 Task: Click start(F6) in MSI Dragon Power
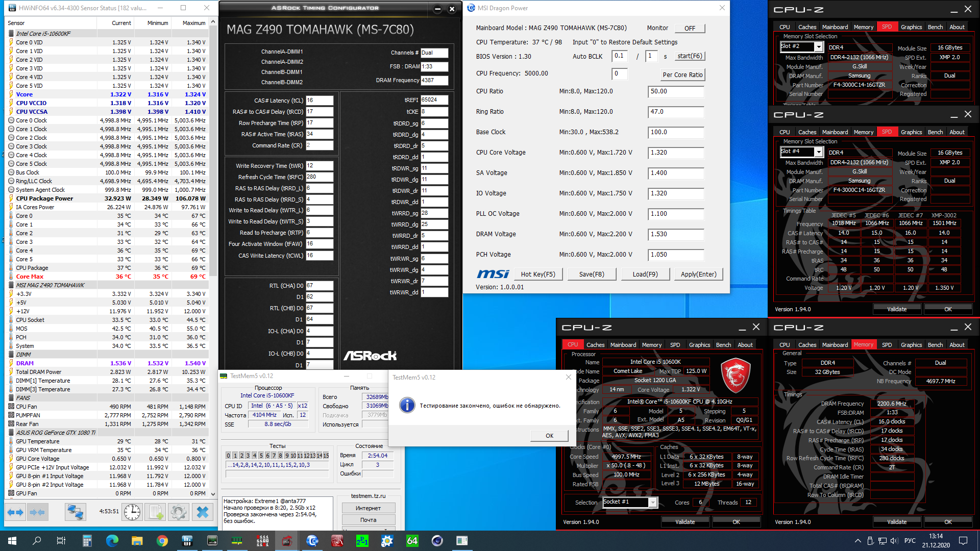point(690,56)
